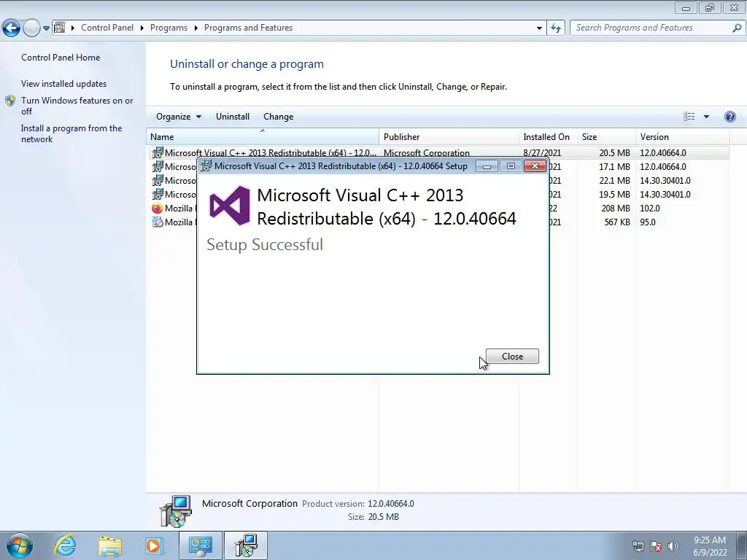Open Control Panel Home link
This screenshot has width=747, height=560.
click(61, 57)
